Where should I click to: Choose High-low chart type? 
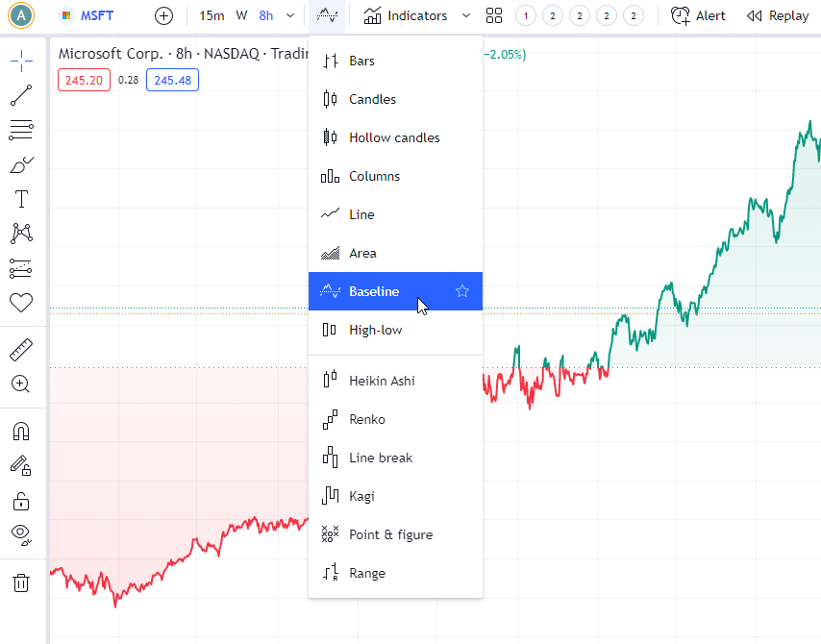click(395, 330)
